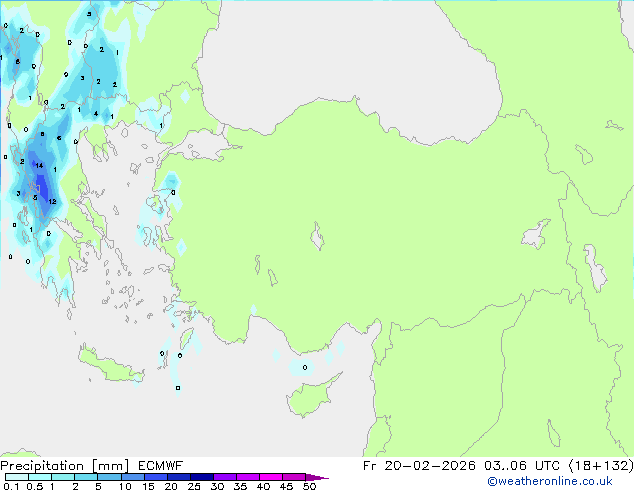
Task: Click the '03..06 UTC' time range text
Action: pyautogui.click(x=522, y=466)
